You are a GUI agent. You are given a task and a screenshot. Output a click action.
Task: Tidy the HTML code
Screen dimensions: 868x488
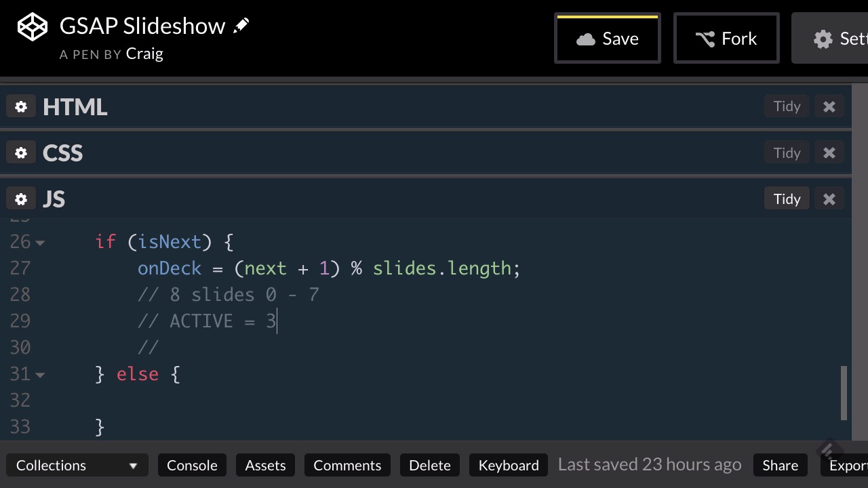coord(787,106)
